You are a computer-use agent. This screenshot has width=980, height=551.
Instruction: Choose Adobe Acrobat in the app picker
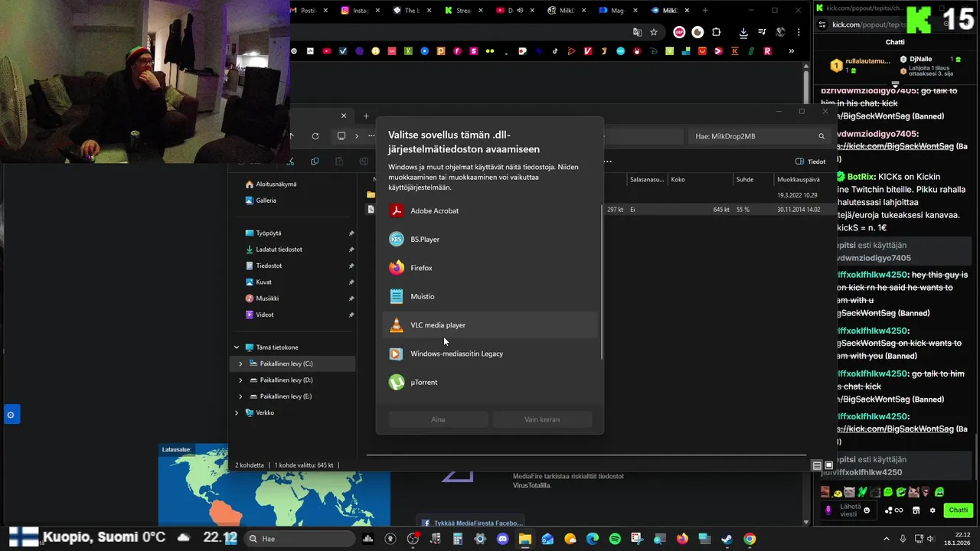[x=490, y=210]
